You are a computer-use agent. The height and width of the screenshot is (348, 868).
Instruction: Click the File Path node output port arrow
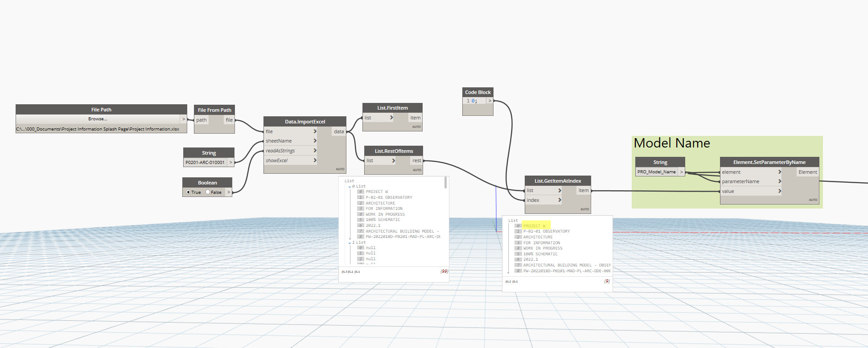[183, 119]
